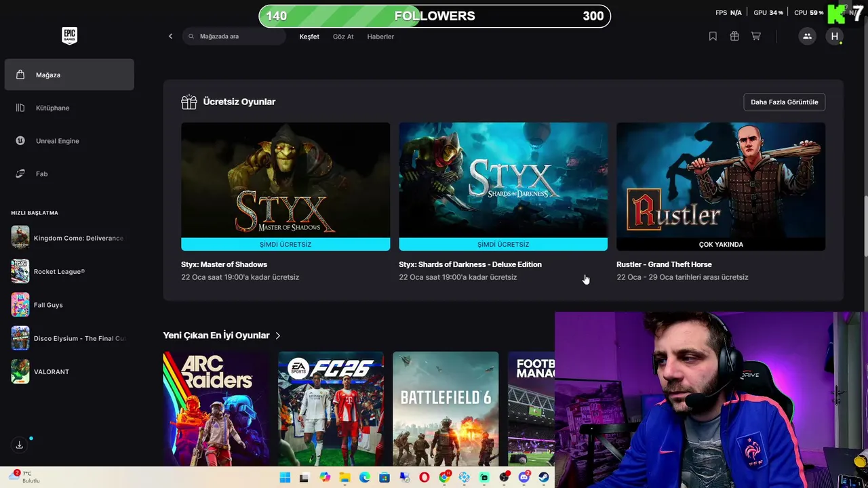Switch to the Göz At tab
868x488 pixels.
pyautogui.click(x=343, y=37)
